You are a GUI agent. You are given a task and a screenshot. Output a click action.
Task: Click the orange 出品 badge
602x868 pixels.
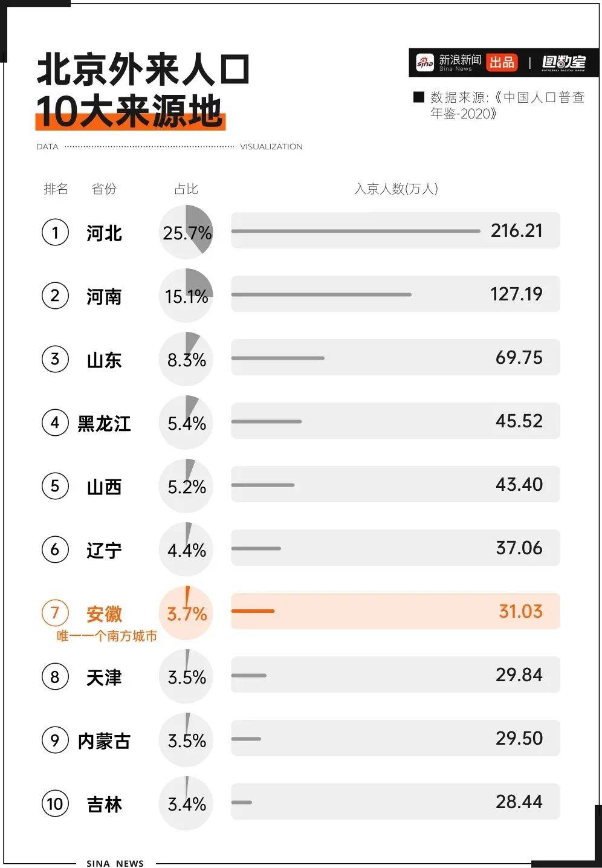[502, 62]
